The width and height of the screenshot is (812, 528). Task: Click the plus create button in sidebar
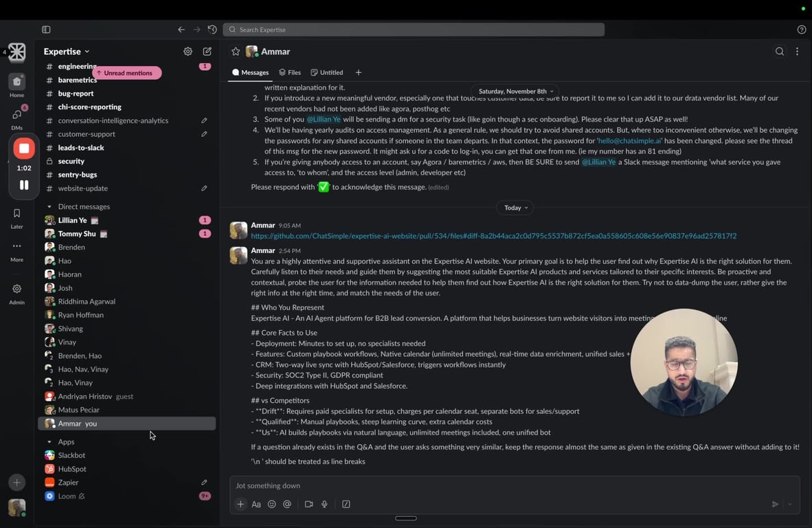16,483
